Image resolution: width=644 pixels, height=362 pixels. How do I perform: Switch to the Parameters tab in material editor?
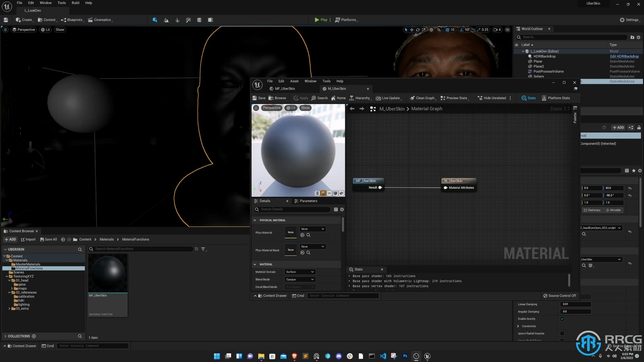pos(309,201)
